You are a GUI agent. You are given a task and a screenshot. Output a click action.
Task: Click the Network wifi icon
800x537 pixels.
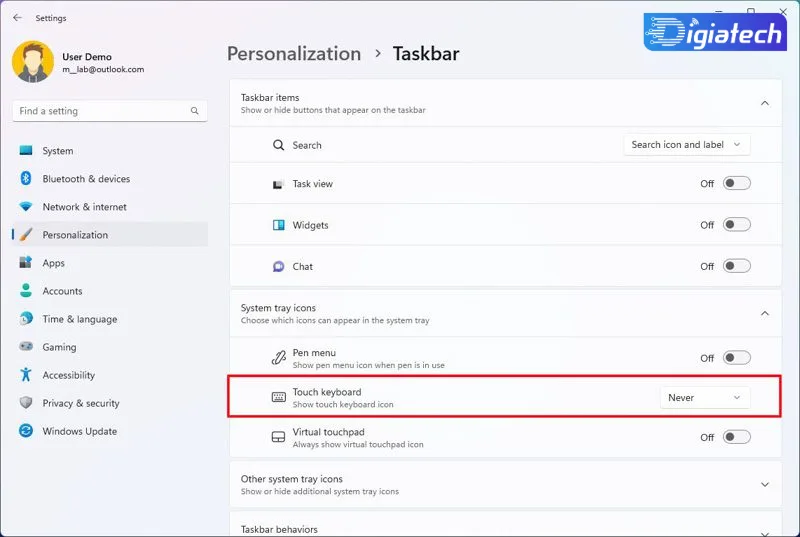pyautogui.click(x=26, y=207)
